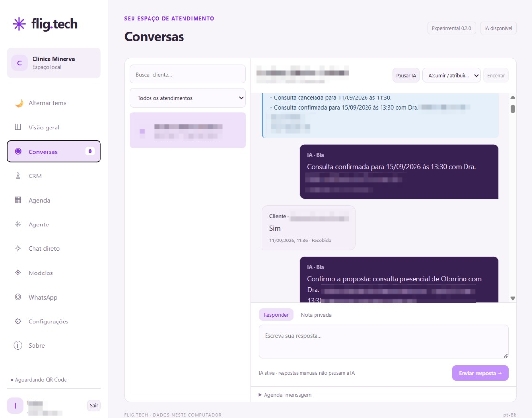Click the client message "Sim"
Image resolution: width=532 pixels, height=418 pixels.
(x=275, y=228)
